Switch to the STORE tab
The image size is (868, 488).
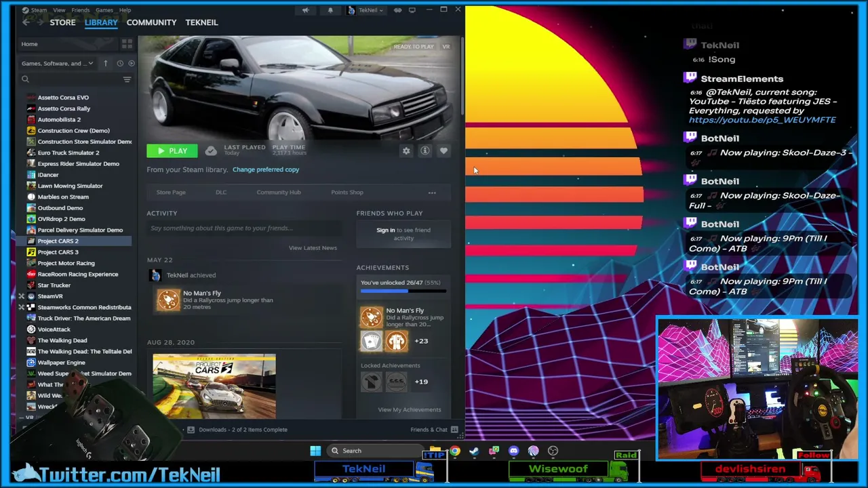click(62, 22)
